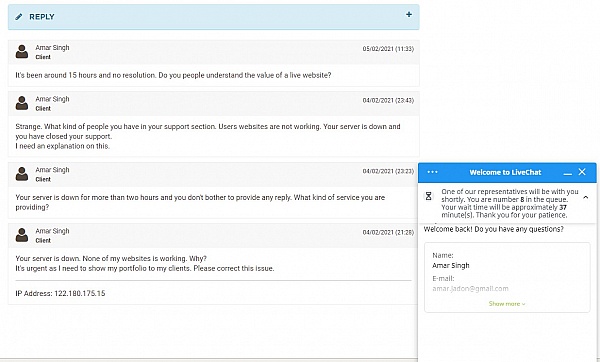Collapse the queue notice with chevron
The height and width of the screenshot is (362, 600).
(x=585, y=197)
